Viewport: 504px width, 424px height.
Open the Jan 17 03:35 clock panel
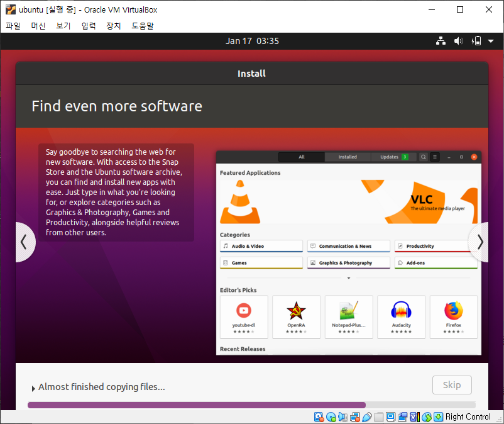coord(252,41)
